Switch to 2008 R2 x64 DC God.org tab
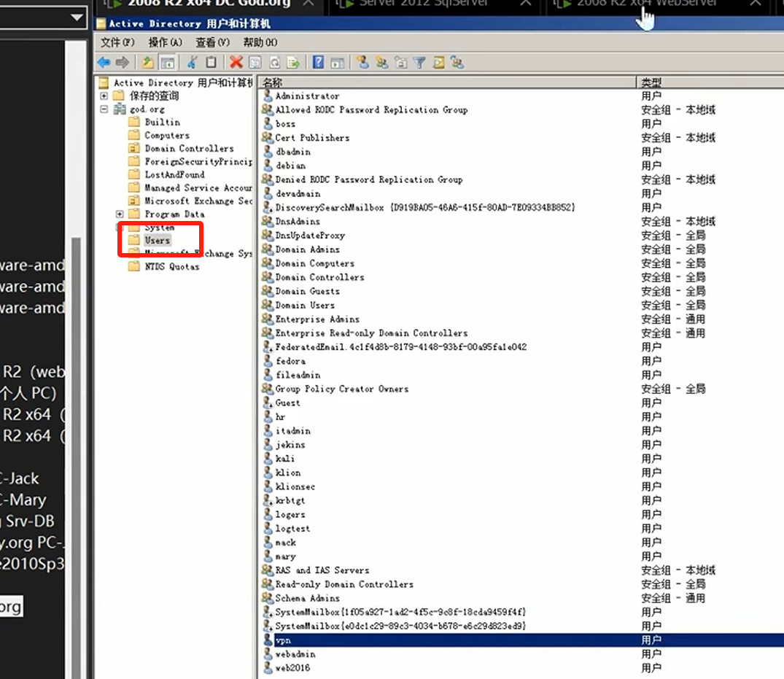Image resolution: width=784 pixels, height=679 pixels. click(209, 4)
